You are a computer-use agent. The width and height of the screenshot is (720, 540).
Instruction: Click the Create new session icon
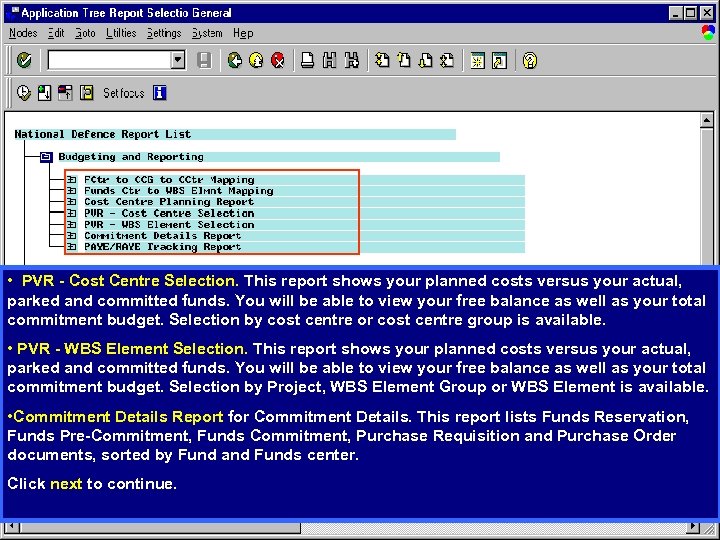pos(478,60)
